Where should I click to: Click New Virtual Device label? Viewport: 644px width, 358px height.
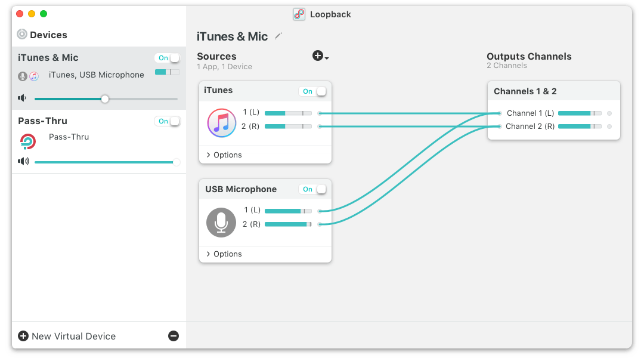tap(73, 336)
